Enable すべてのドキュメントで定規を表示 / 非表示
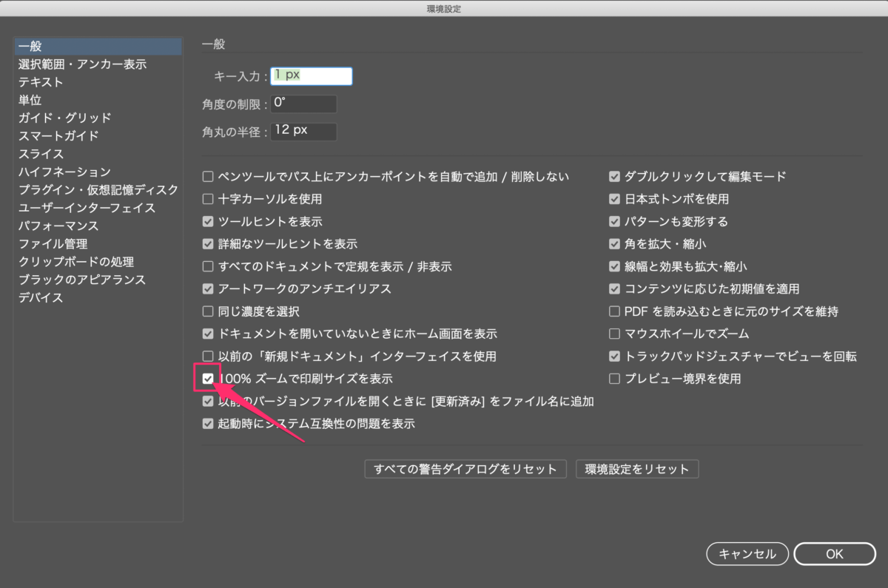Screen dimensions: 888x588 click(208, 266)
